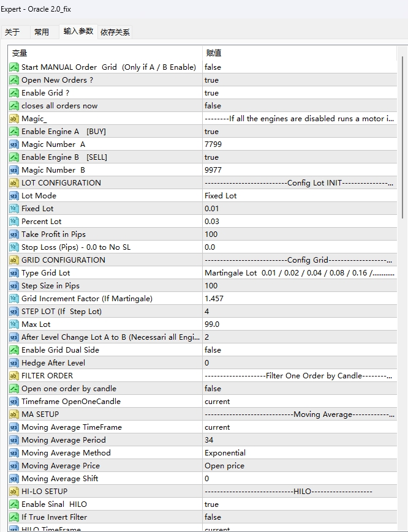Open the Timeframe OpenOneCandle current dropdown

300,402
